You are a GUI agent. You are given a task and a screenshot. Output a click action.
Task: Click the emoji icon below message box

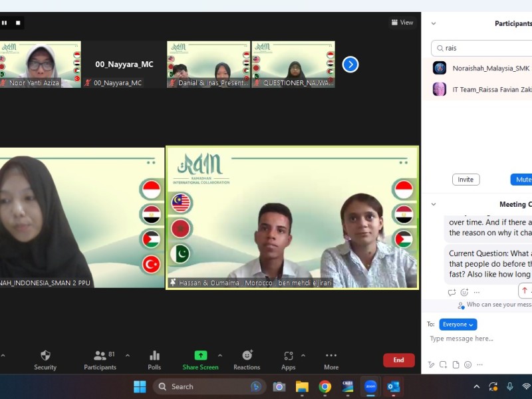tap(467, 364)
